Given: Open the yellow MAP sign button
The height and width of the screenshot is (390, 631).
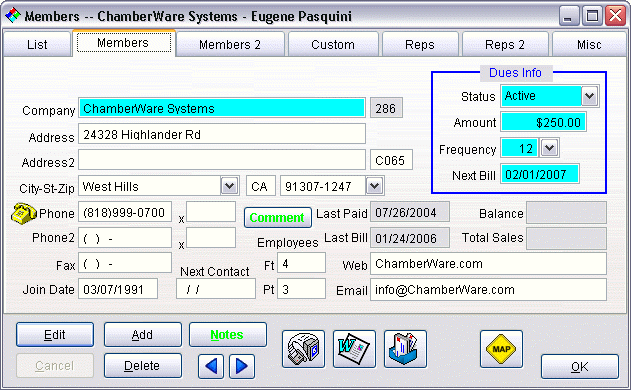Looking at the screenshot, I should (x=501, y=349).
